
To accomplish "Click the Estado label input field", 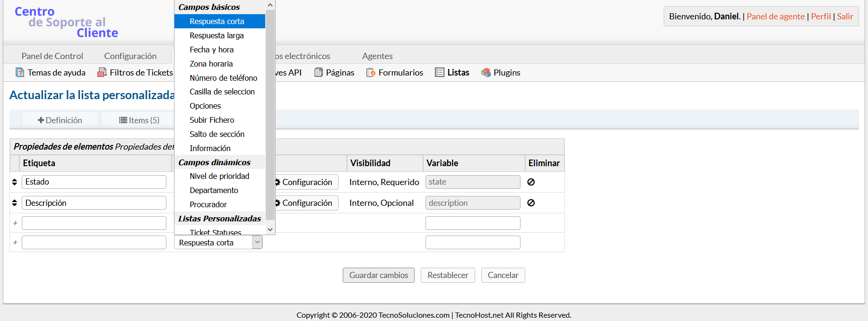I will 94,182.
